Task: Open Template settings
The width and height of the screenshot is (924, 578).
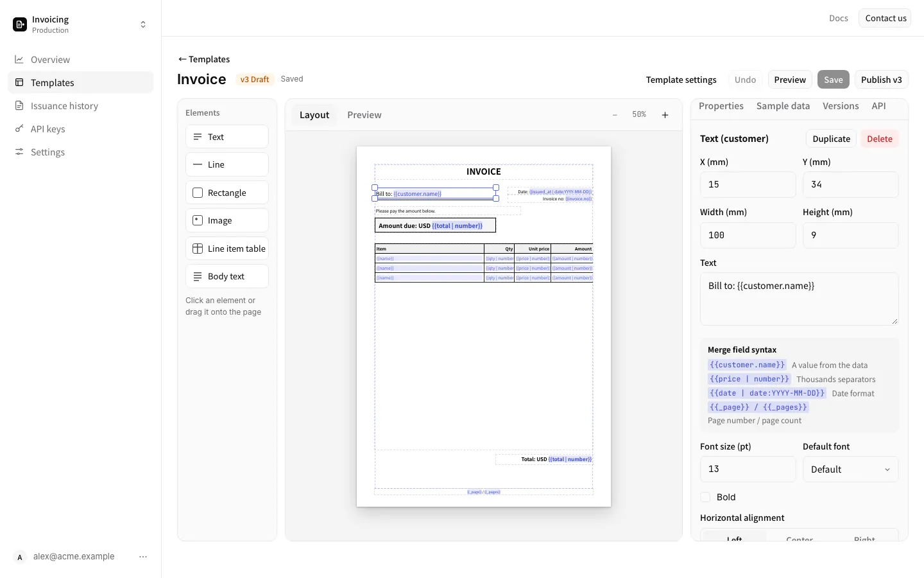Action: 681,80
